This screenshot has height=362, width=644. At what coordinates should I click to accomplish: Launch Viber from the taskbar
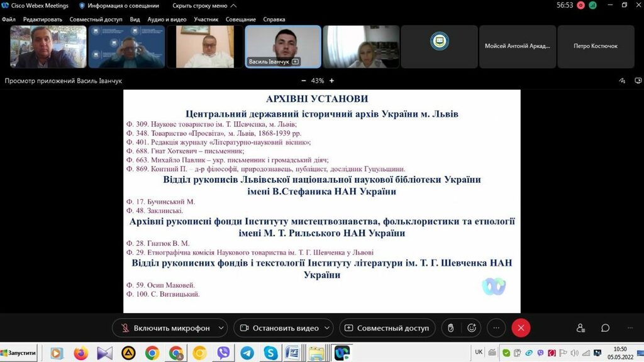pos(223,353)
